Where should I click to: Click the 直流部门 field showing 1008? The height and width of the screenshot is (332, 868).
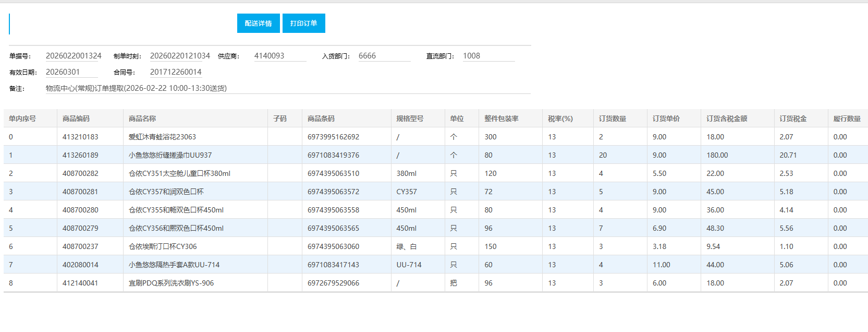pyautogui.click(x=488, y=56)
